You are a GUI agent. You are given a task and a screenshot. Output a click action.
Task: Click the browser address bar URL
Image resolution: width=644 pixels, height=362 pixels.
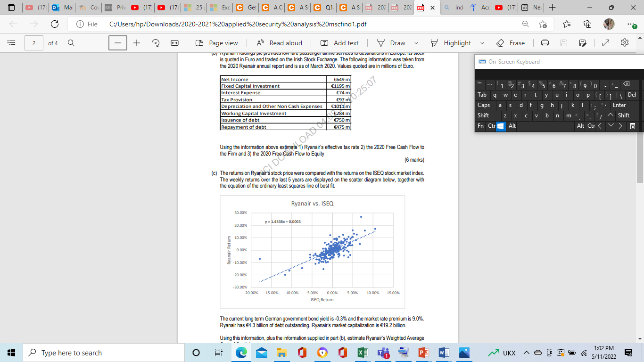pos(237,24)
